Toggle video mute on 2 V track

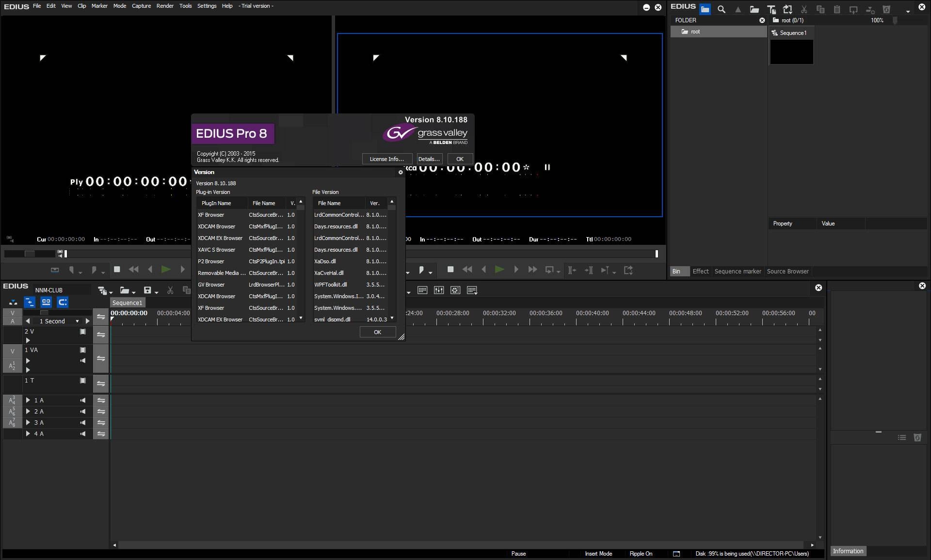click(83, 332)
